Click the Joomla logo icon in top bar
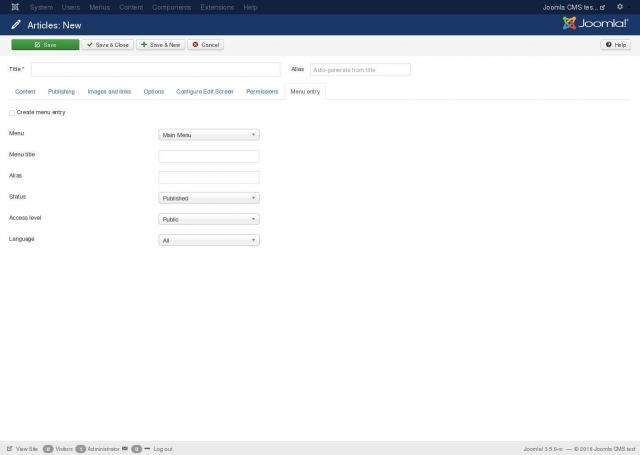 14,7
